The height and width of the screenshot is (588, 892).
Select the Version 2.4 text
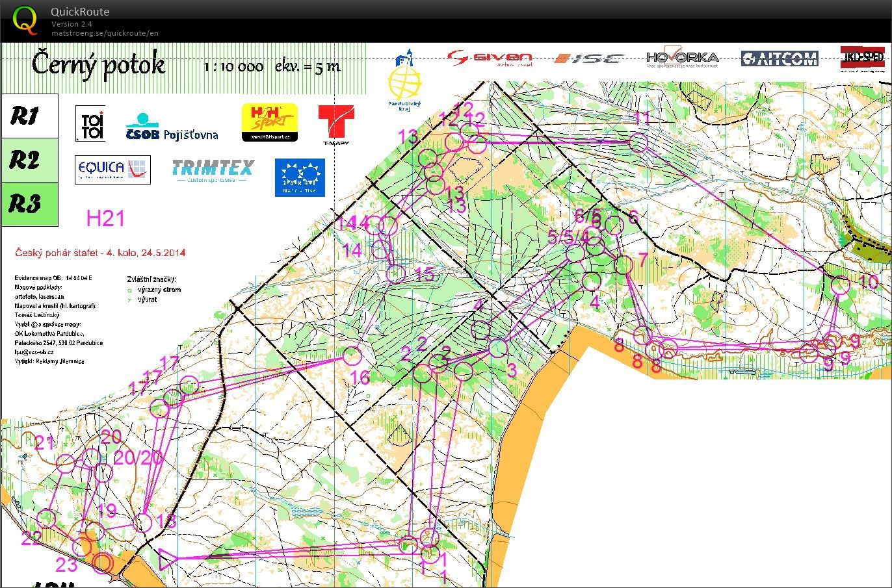pos(72,24)
